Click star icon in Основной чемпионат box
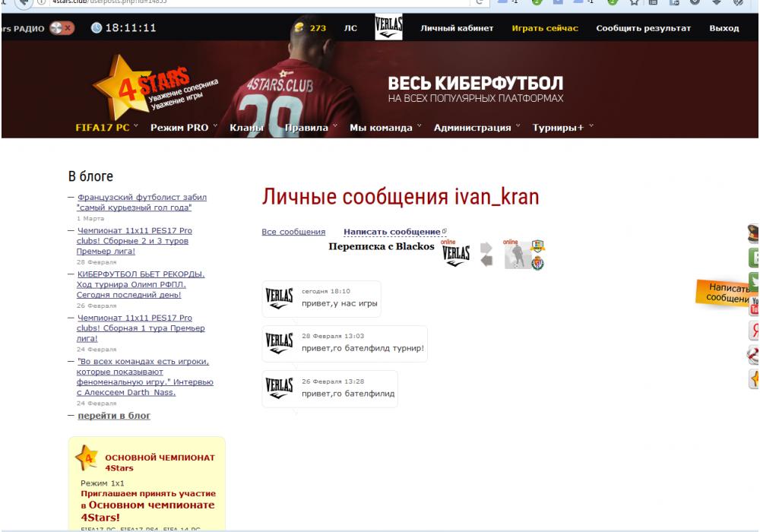The height and width of the screenshot is (532, 760). click(x=87, y=457)
